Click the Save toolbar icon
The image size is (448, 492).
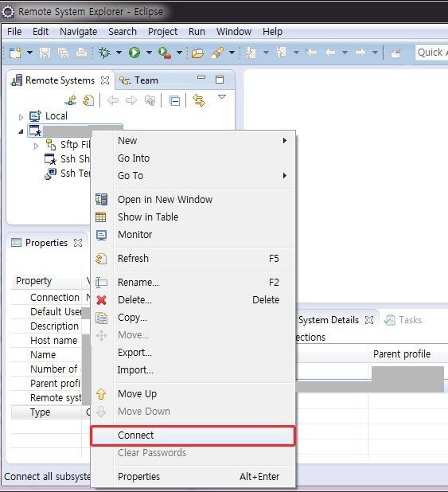[45, 53]
